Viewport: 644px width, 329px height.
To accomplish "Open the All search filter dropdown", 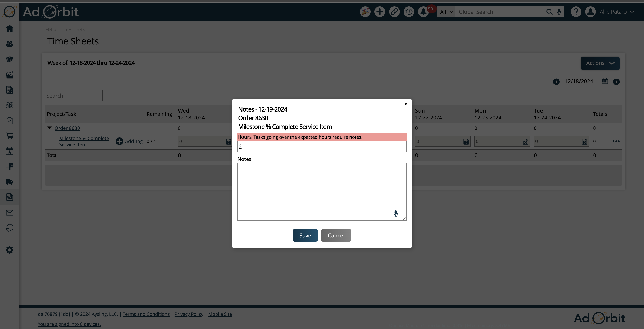I will (446, 12).
